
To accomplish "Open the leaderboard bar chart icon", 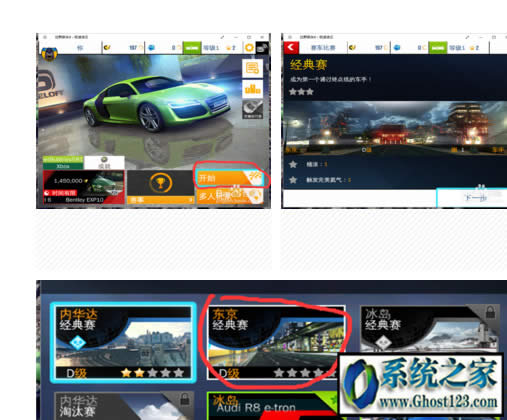I will tap(252, 89).
